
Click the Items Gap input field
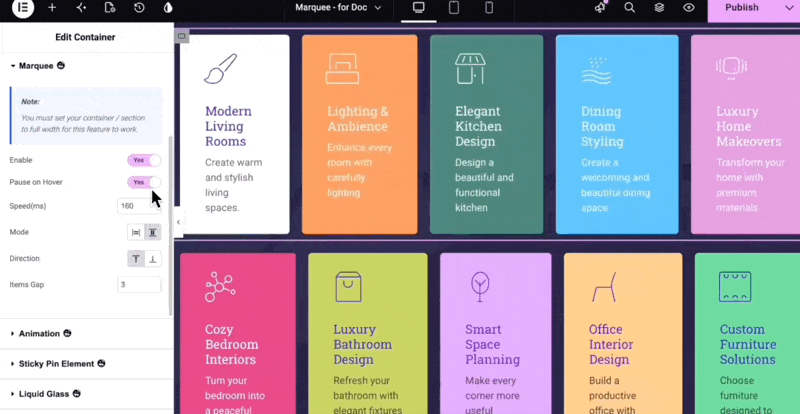pos(139,285)
